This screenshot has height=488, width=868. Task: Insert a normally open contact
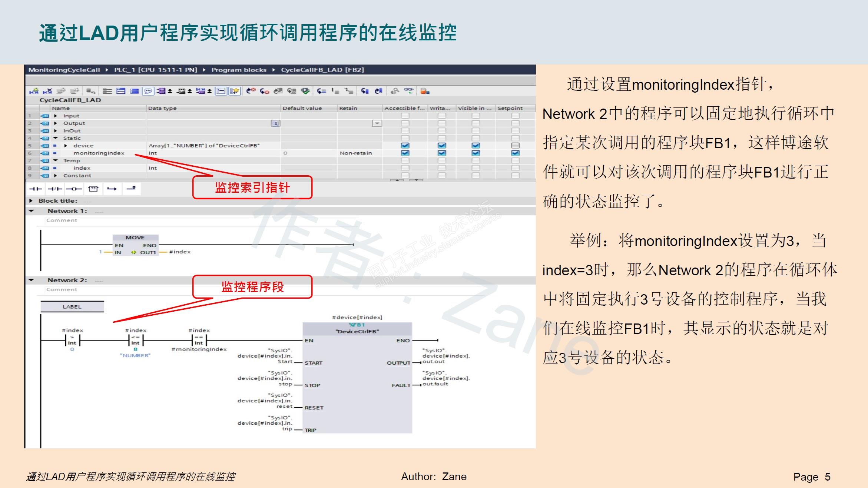pos(36,189)
